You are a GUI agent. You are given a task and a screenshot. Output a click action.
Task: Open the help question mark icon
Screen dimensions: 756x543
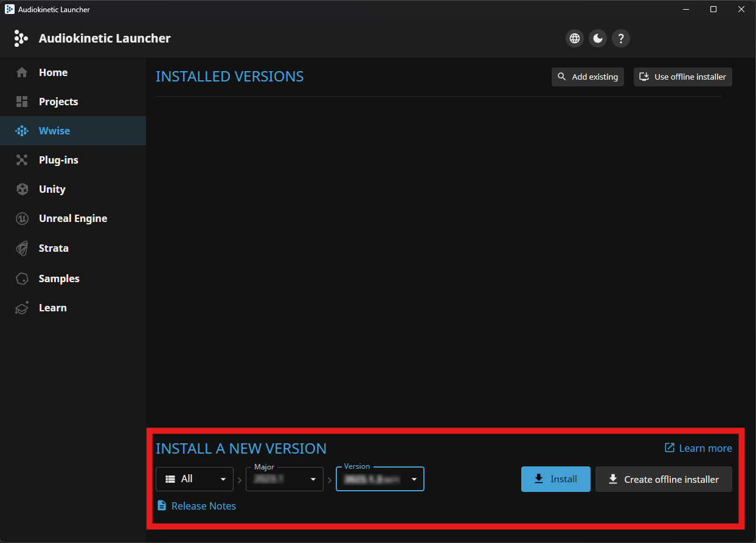(x=620, y=39)
